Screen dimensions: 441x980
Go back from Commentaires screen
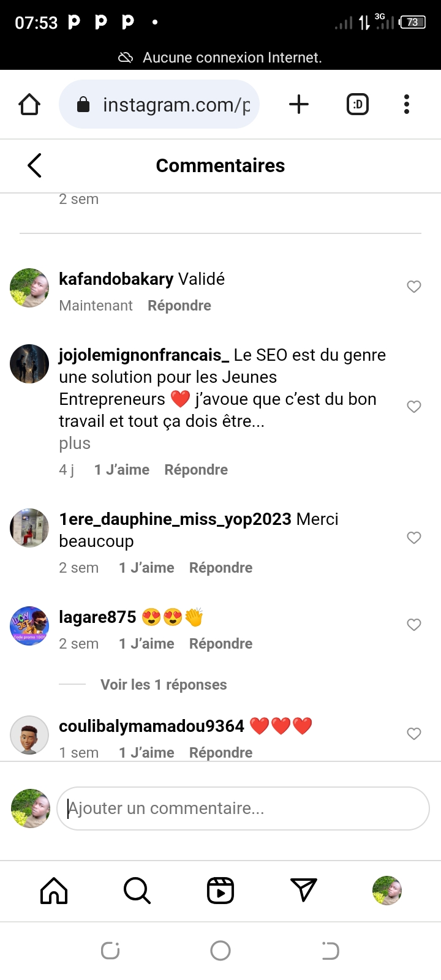pos(35,165)
